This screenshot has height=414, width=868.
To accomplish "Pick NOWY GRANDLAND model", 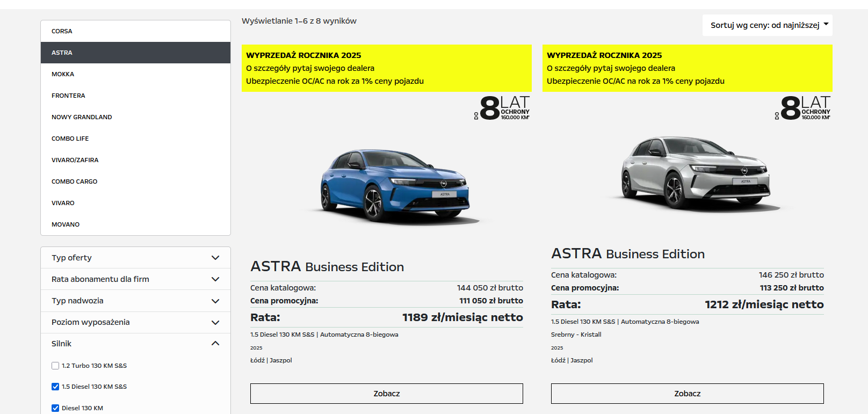I will click(82, 117).
